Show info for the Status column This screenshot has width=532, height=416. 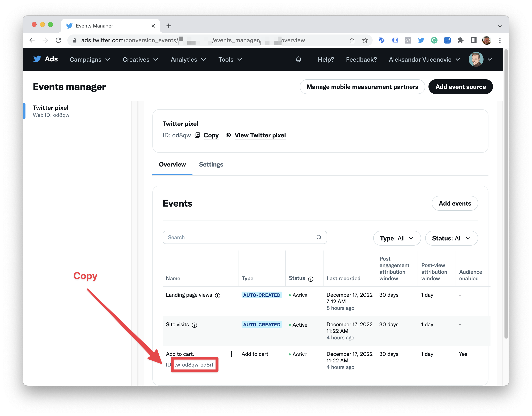pos(311,279)
